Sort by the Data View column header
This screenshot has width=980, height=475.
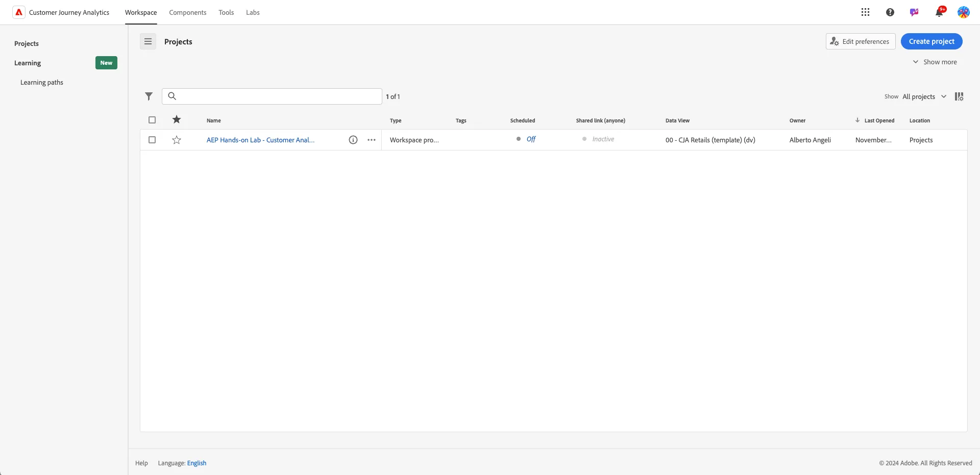point(677,120)
